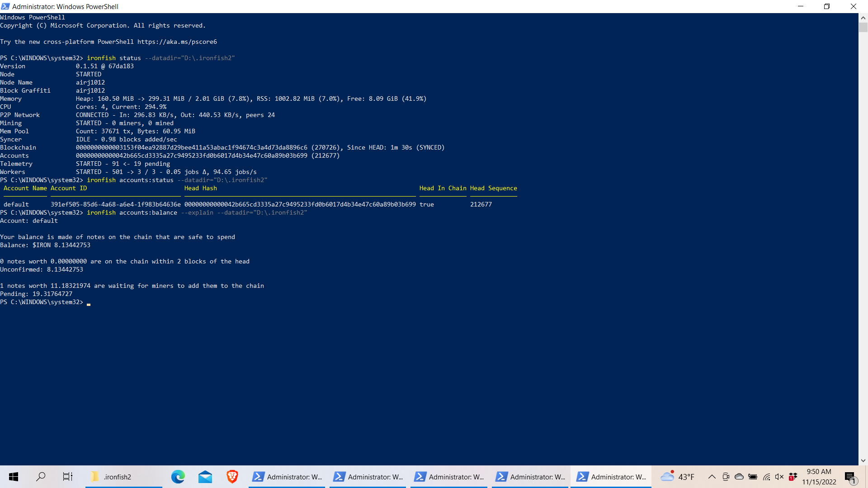Click the muted volume tray icon
Screen dimensions: 868x488
779,477
